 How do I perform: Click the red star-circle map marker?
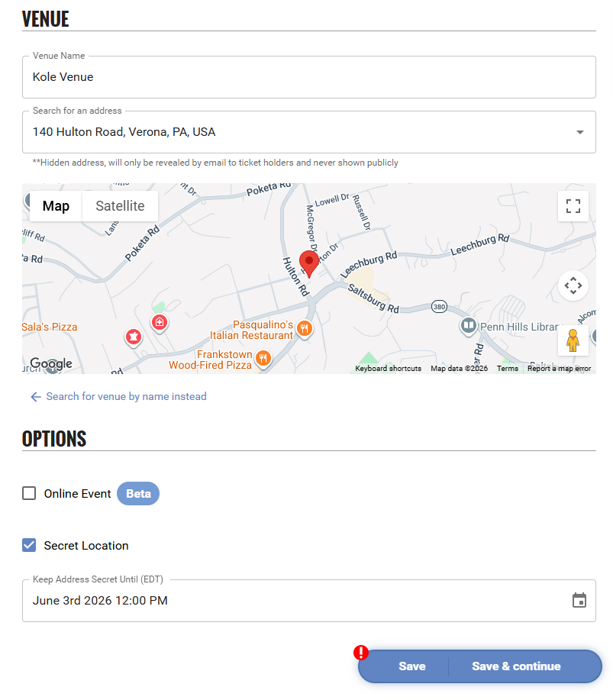tap(134, 337)
